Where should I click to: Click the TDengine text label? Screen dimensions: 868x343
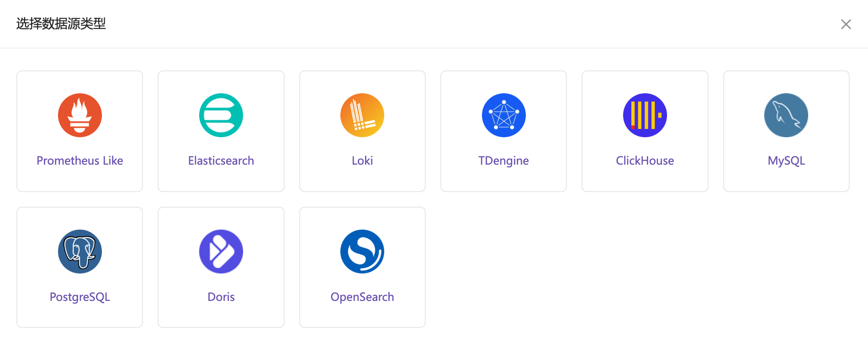point(503,161)
